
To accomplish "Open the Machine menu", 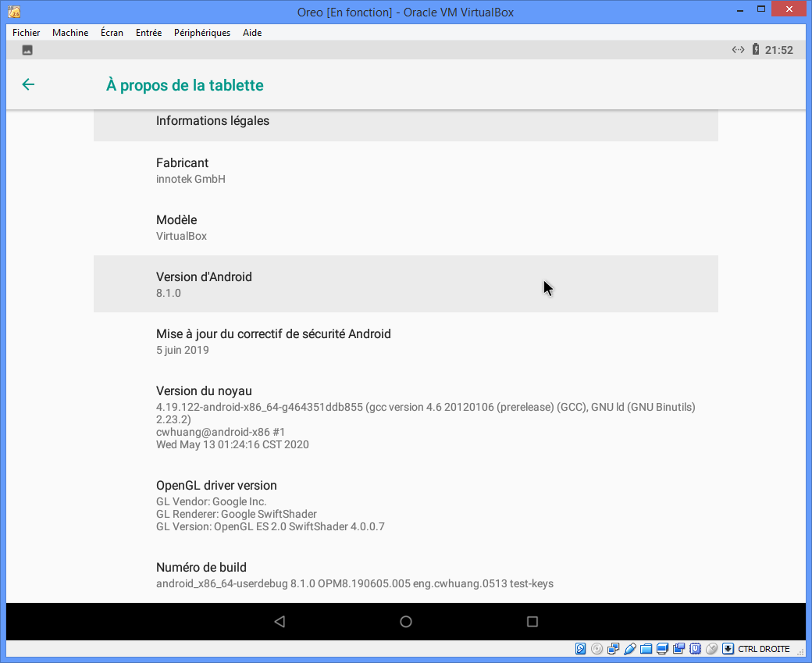I will (70, 33).
